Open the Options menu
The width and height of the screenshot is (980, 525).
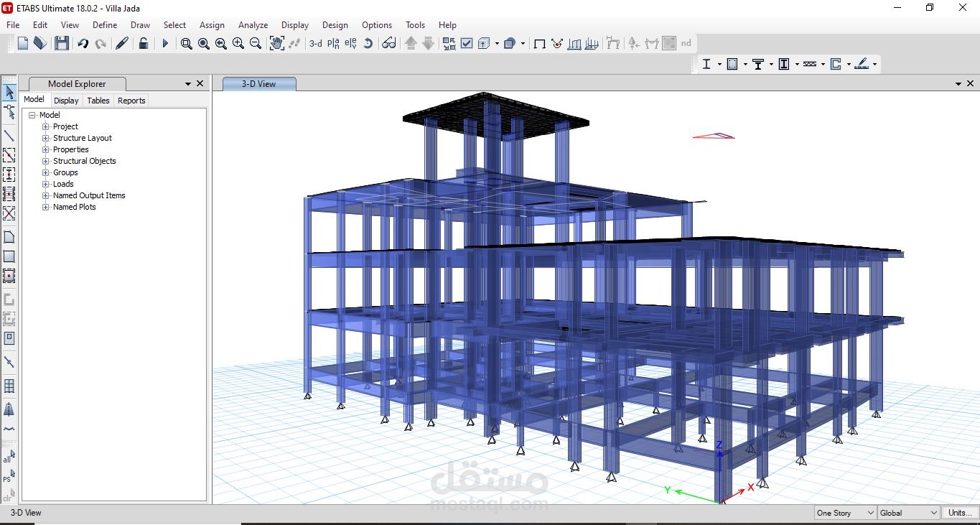click(377, 24)
